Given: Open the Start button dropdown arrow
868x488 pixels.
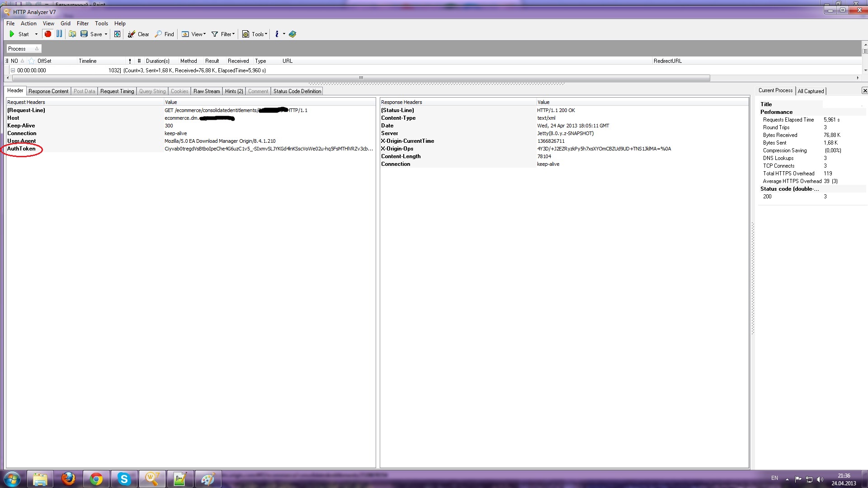Looking at the screenshot, I should point(36,34).
